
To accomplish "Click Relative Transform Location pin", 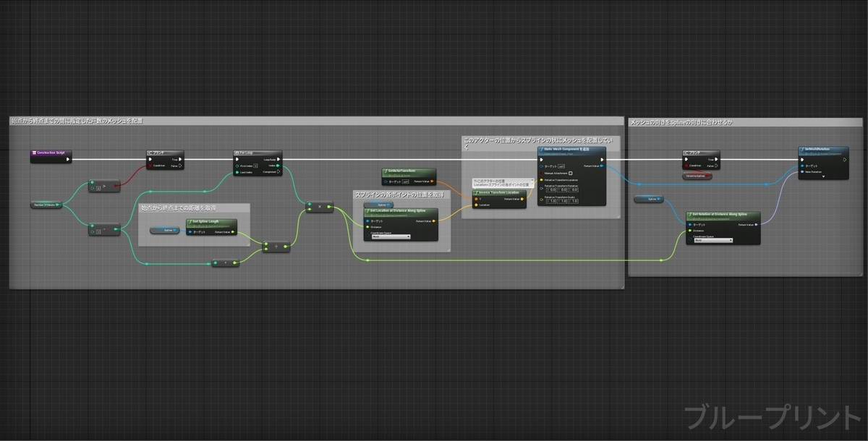I will click(541, 180).
